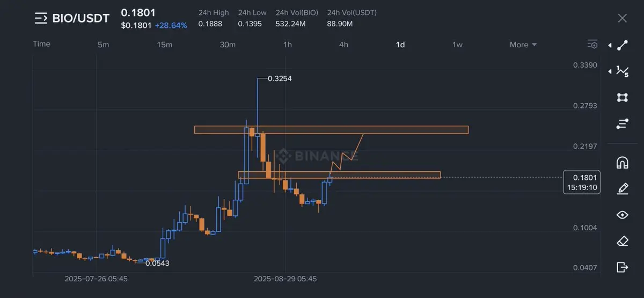Switch to the 4h interval
This screenshot has width=644, height=298.
tap(343, 45)
